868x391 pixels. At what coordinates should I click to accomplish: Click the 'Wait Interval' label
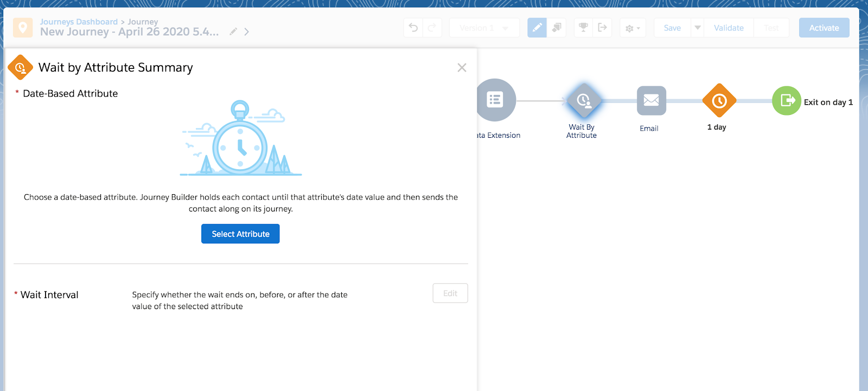coord(49,294)
